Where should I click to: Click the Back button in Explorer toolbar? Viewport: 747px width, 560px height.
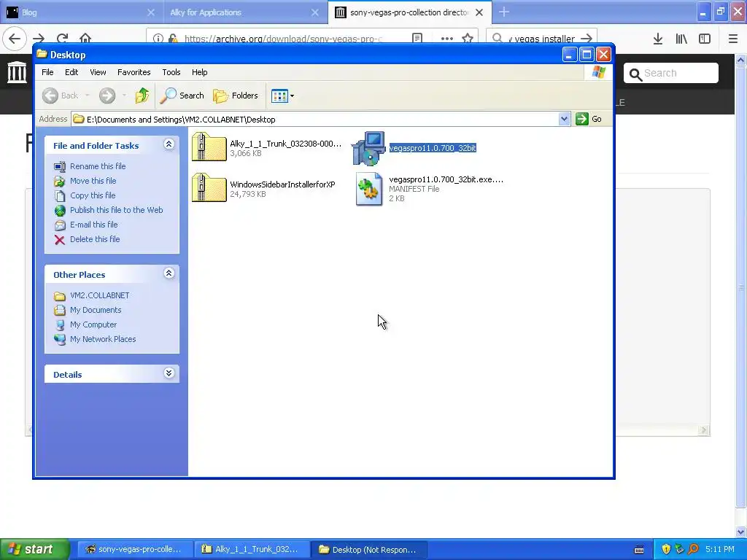[61, 96]
